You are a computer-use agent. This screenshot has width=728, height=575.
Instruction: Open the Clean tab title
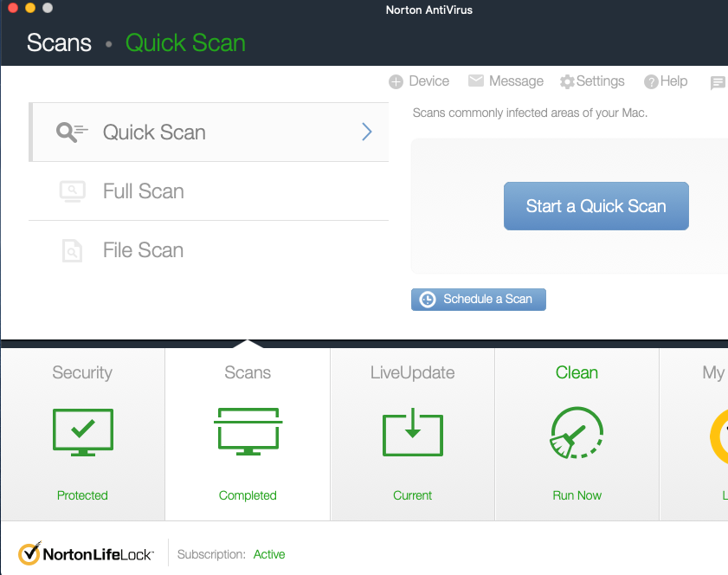pyautogui.click(x=577, y=372)
